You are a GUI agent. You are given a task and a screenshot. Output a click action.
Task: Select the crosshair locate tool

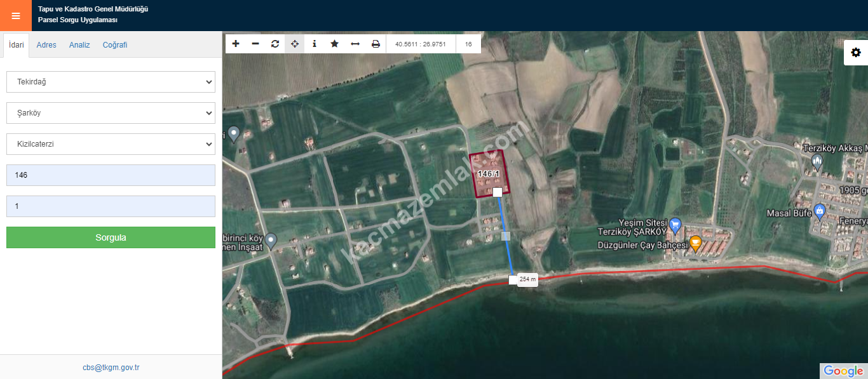click(295, 44)
